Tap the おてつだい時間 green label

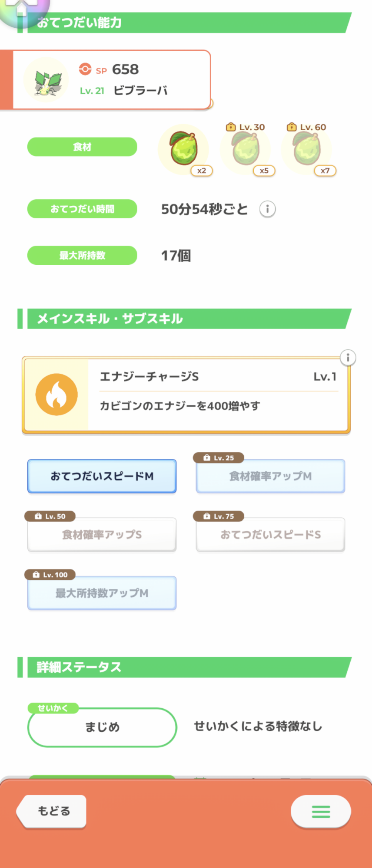click(82, 209)
